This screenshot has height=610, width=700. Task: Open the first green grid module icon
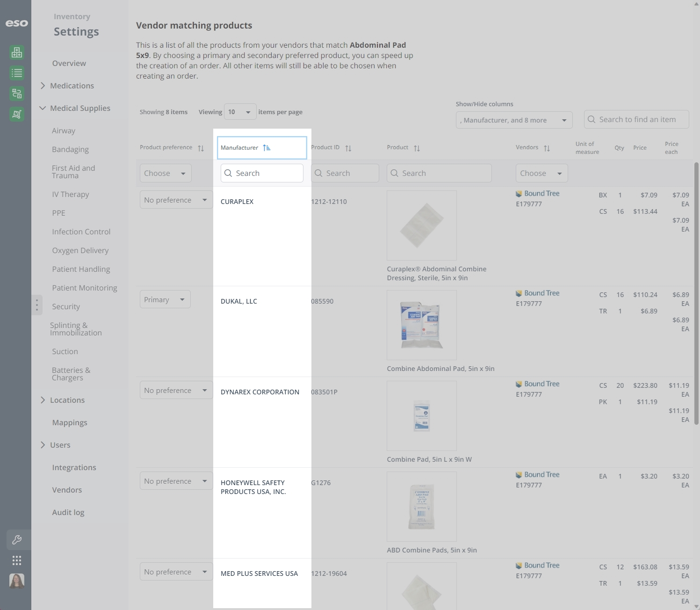17,52
